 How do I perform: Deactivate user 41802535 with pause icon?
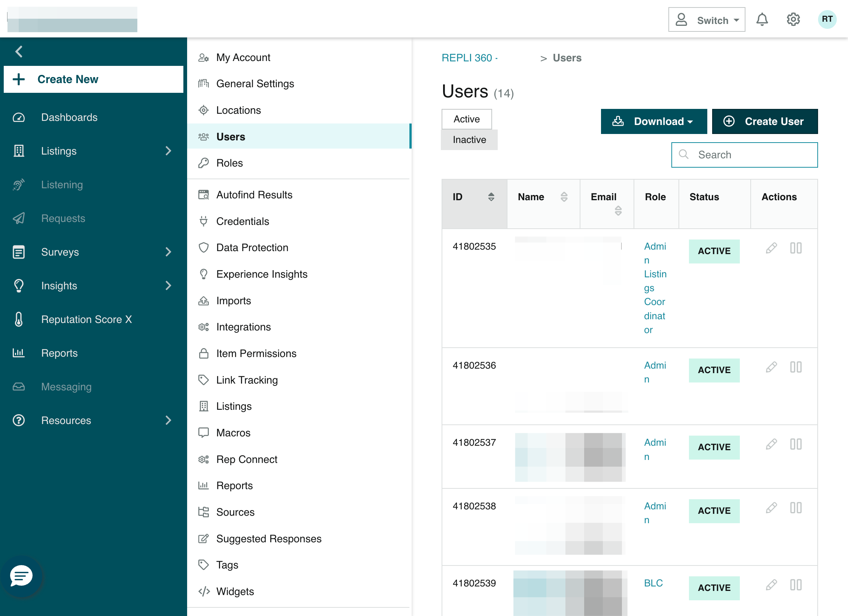796,248
